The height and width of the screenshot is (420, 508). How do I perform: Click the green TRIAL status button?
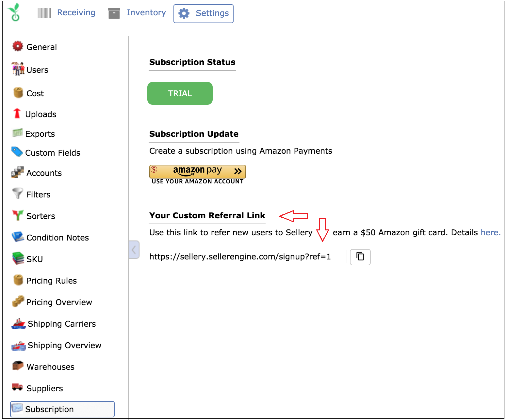(x=180, y=93)
